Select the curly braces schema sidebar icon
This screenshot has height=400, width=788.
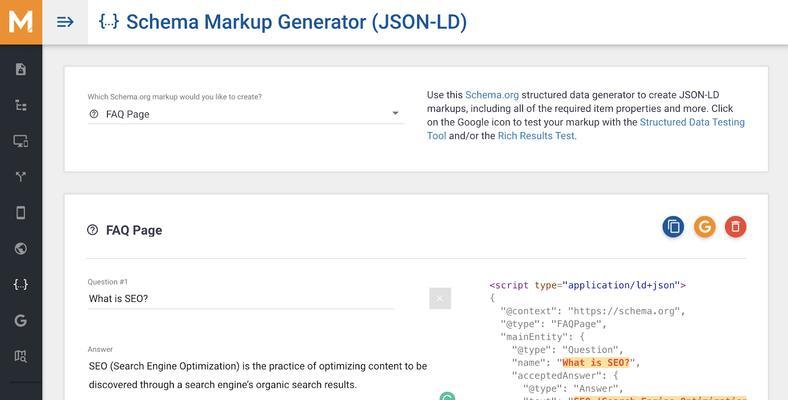click(x=21, y=284)
